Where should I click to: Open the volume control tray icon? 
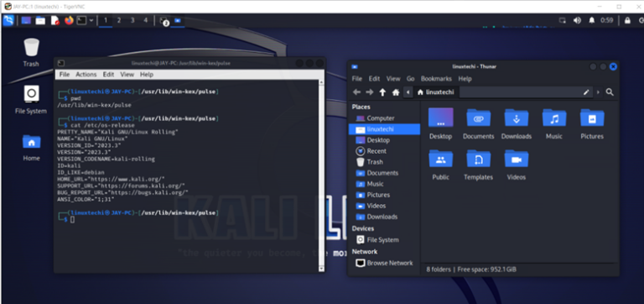coord(577,20)
